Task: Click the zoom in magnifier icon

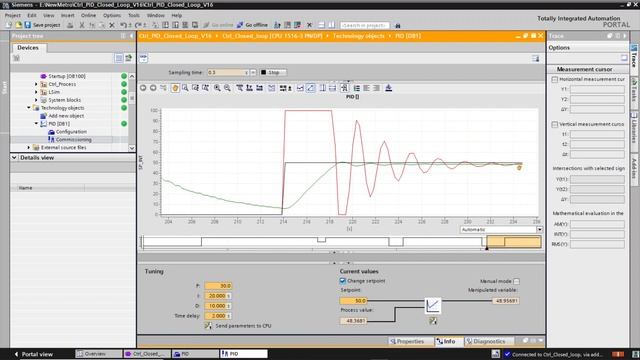Action: pos(217,88)
